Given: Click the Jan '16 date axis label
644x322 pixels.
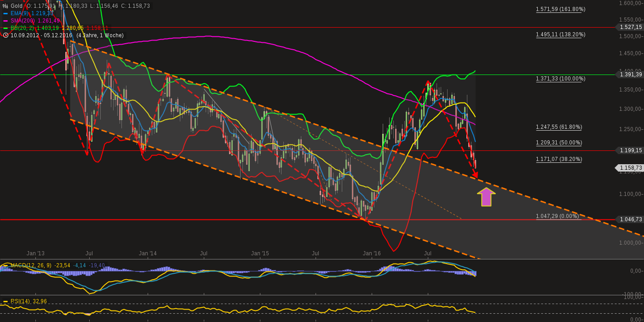Looking at the screenshot, I should [372, 253].
